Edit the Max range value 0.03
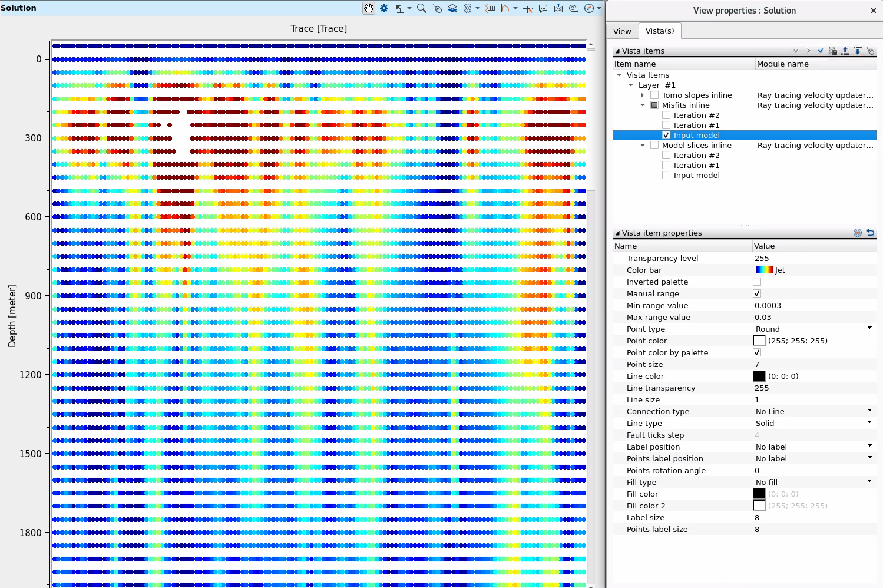The height and width of the screenshot is (588, 883). [x=815, y=317]
